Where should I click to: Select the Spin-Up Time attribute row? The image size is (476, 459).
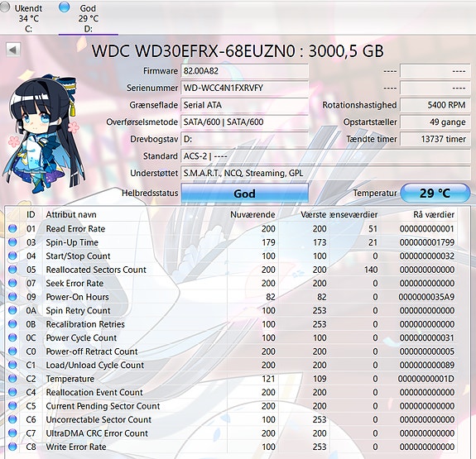pos(233,242)
